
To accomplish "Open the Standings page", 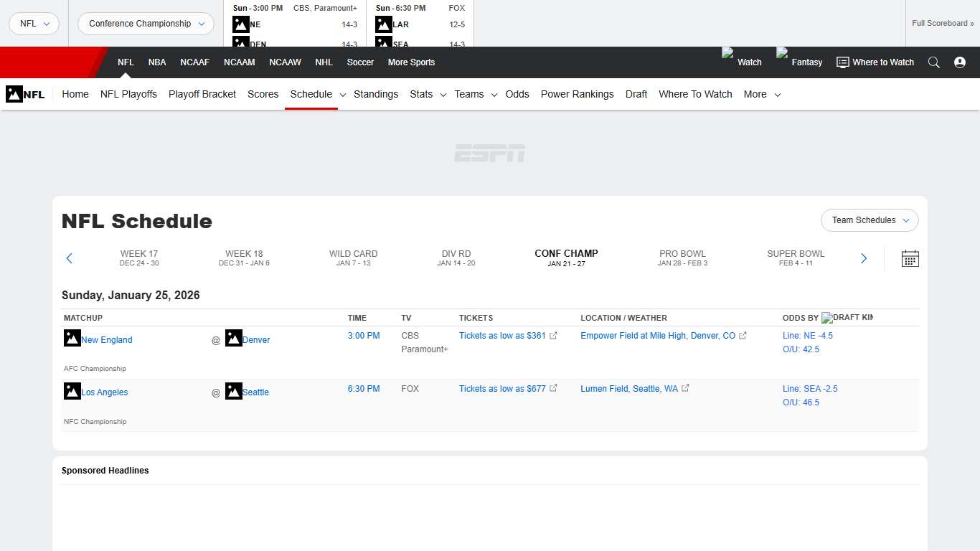I will 376,94.
